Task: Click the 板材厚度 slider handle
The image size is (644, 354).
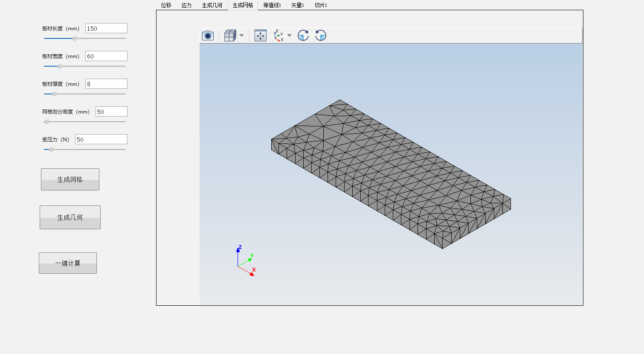Action: coord(55,94)
